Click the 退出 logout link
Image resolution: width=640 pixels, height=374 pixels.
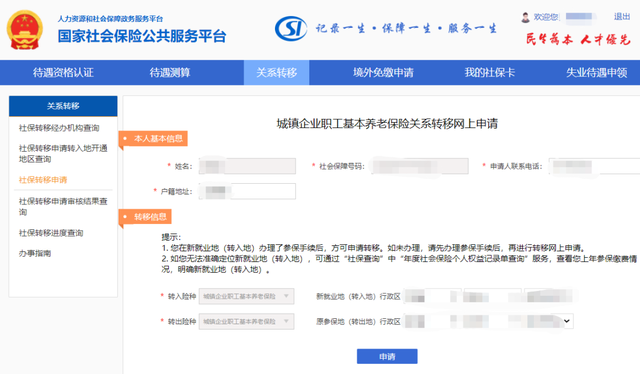pyautogui.click(x=622, y=17)
